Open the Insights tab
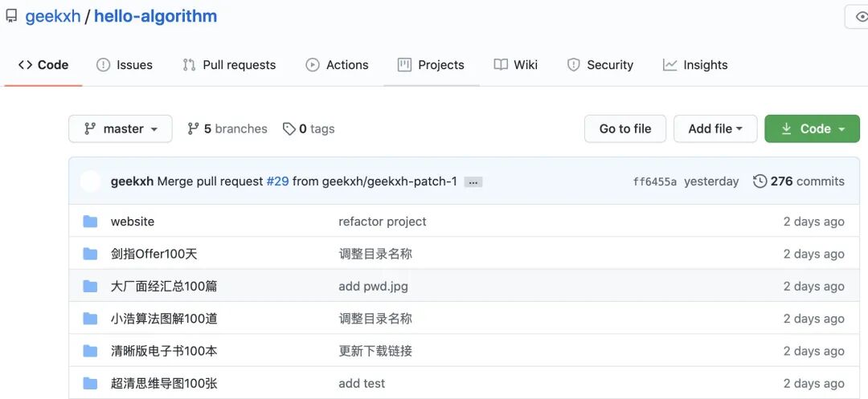Screen dimensions: 868x399 point(695,65)
